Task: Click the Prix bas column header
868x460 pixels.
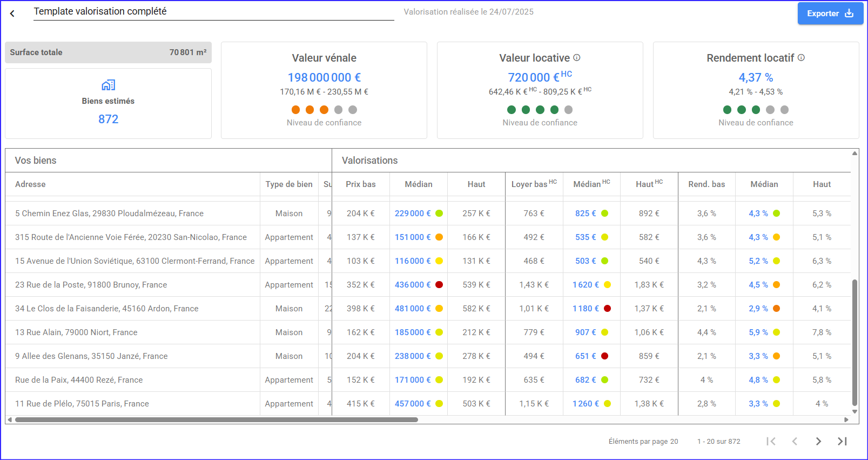Action: (x=361, y=184)
